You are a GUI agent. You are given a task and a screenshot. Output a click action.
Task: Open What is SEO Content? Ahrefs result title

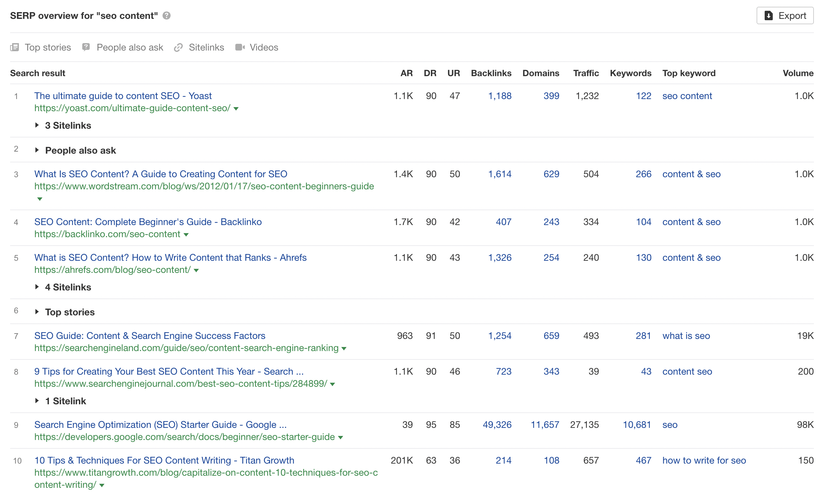(171, 257)
